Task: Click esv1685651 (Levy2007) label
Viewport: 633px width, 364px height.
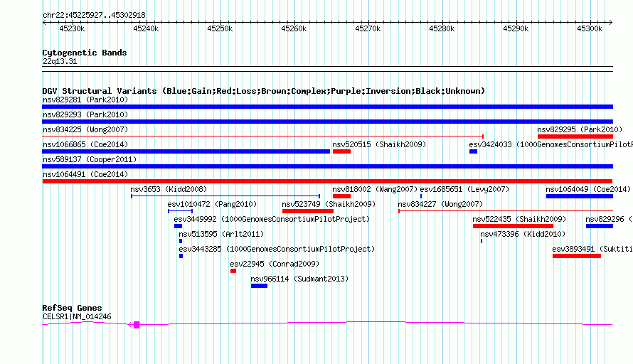Action: pos(464,189)
